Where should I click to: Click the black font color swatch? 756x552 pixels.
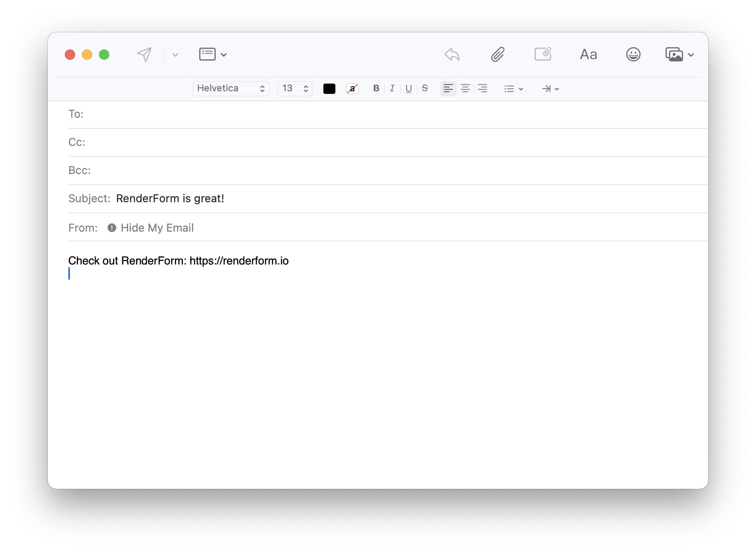coord(329,88)
